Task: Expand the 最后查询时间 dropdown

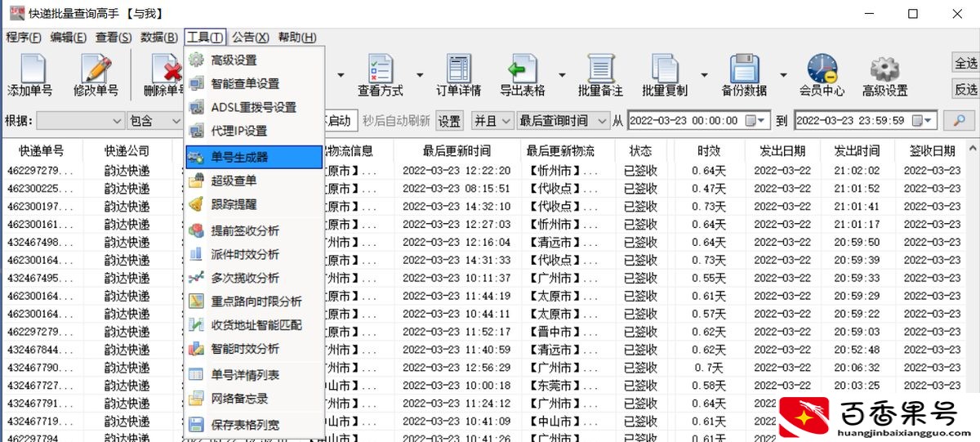Action: point(603,121)
